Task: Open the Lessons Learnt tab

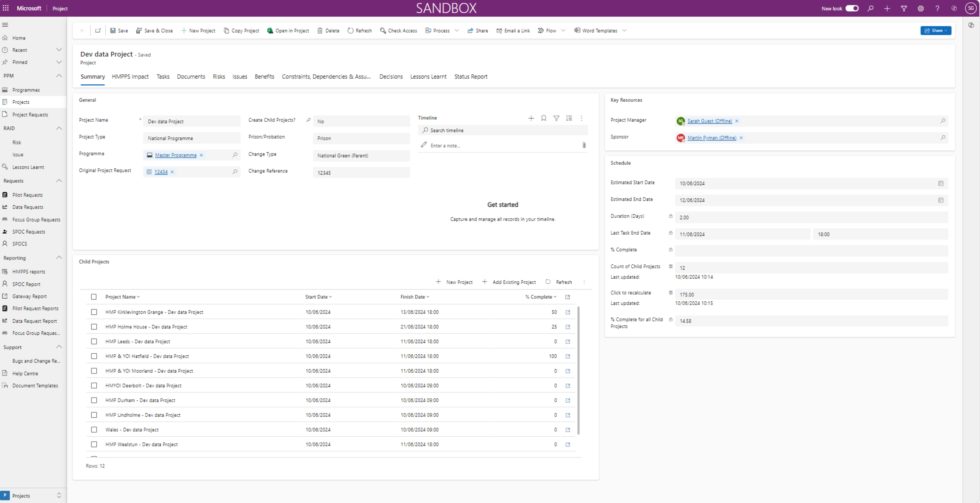Action: [428, 76]
